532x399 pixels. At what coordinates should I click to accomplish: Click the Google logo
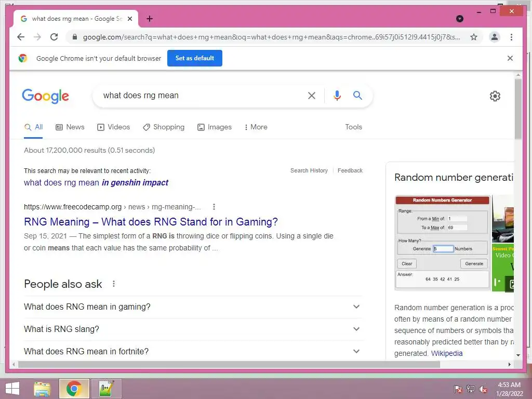(46, 96)
